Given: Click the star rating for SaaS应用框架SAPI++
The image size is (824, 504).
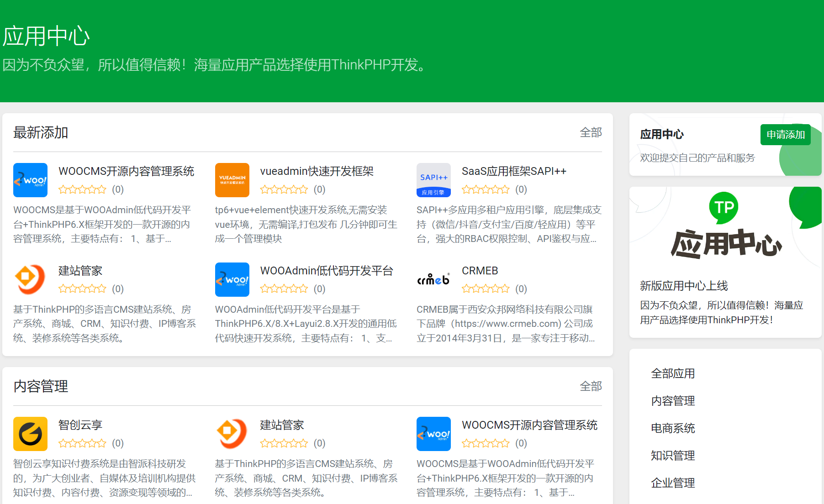Looking at the screenshot, I should point(486,189).
